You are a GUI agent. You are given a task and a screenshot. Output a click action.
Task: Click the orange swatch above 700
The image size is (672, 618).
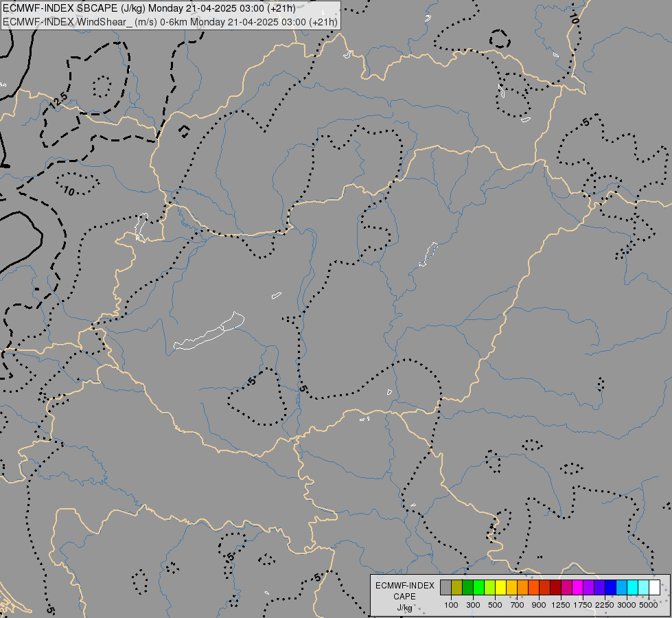[523, 588]
